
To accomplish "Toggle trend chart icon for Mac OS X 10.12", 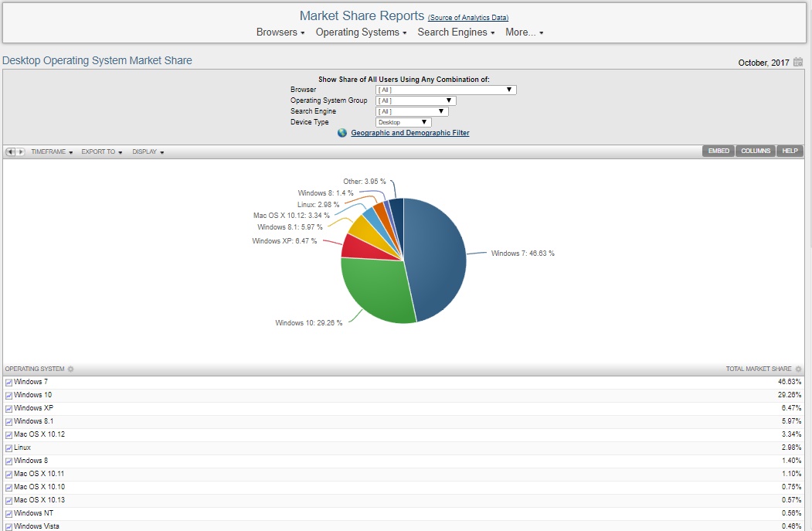I will [x=8, y=434].
